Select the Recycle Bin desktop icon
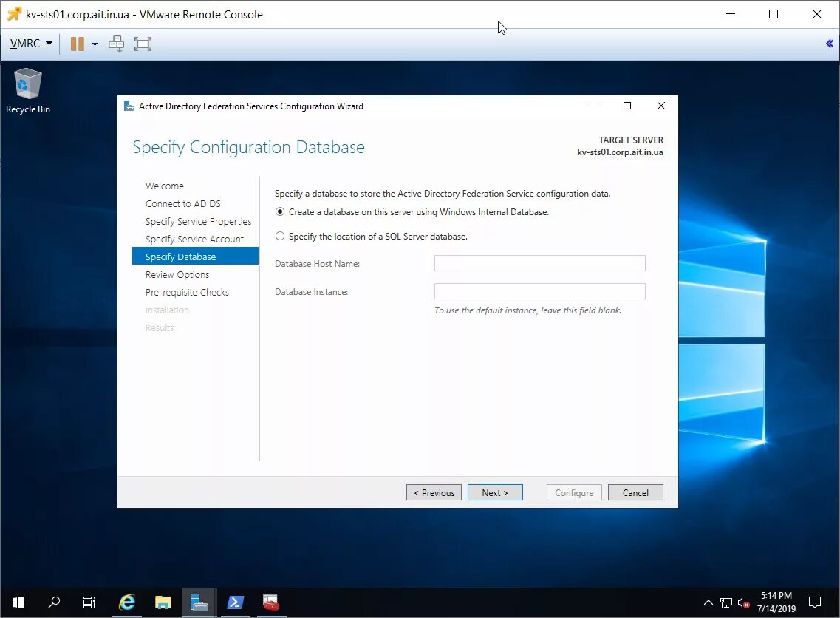This screenshot has height=618, width=840. [x=27, y=91]
